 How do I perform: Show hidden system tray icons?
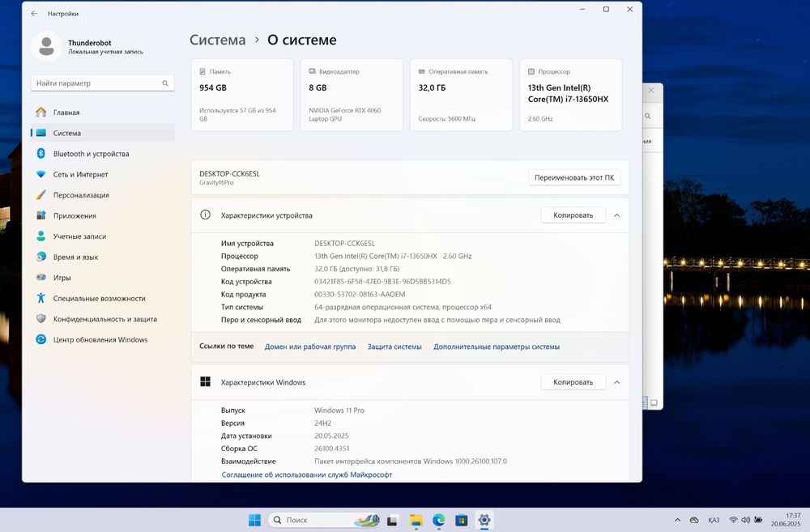[676, 520]
